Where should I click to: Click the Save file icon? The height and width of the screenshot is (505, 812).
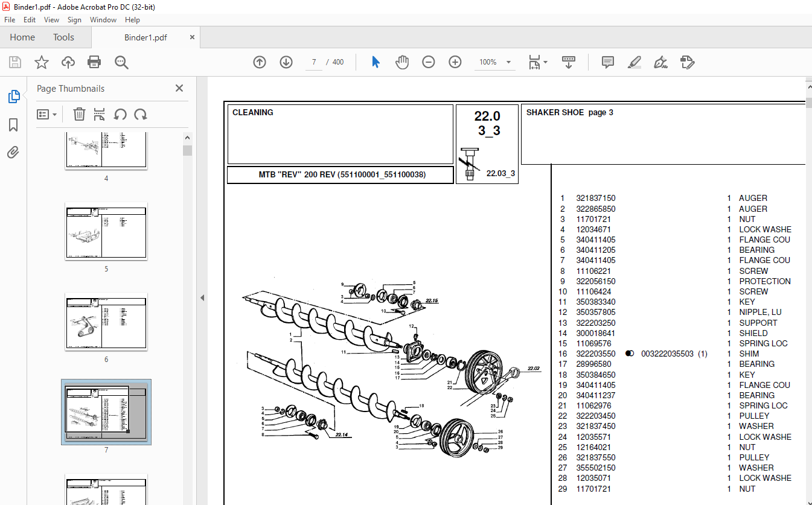(15, 62)
